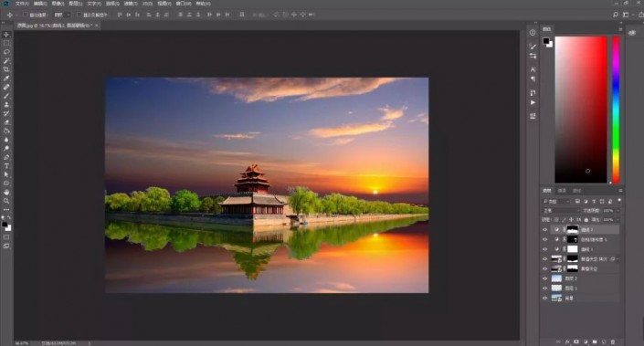Pick a color in the red color field
644x346 pixels.
(581, 110)
